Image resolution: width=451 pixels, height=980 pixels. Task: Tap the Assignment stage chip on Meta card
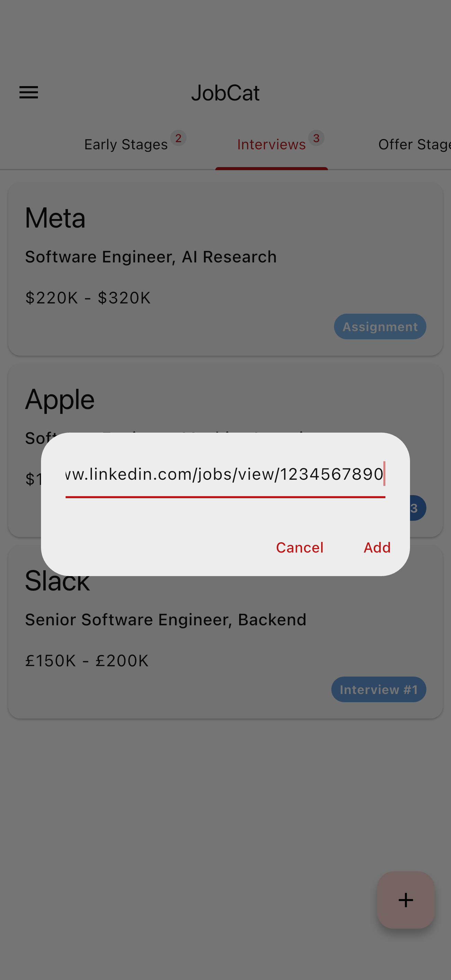pyautogui.click(x=380, y=326)
